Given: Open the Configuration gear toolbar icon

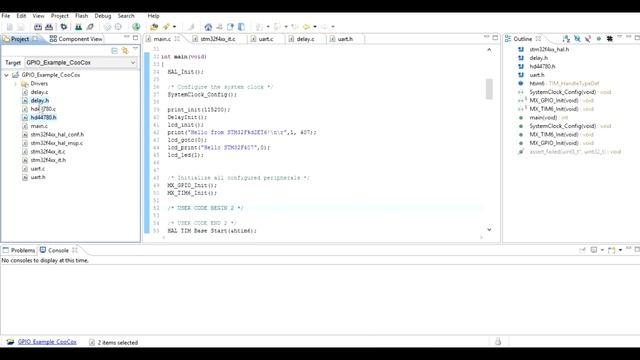Looking at the screenshot, I should coord(64,27).
